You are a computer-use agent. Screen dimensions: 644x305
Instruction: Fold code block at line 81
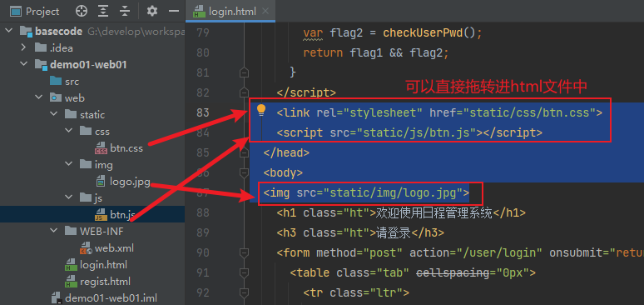[245, 72]
